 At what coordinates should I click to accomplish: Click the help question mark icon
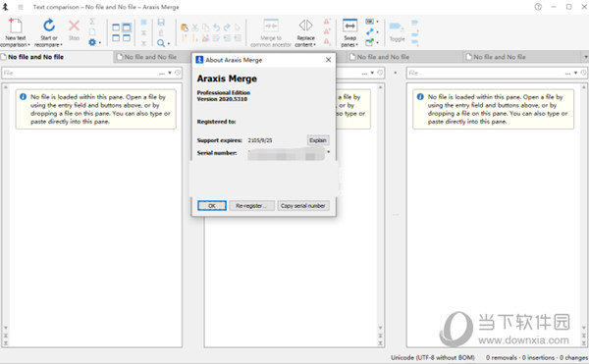coord(538,7)
